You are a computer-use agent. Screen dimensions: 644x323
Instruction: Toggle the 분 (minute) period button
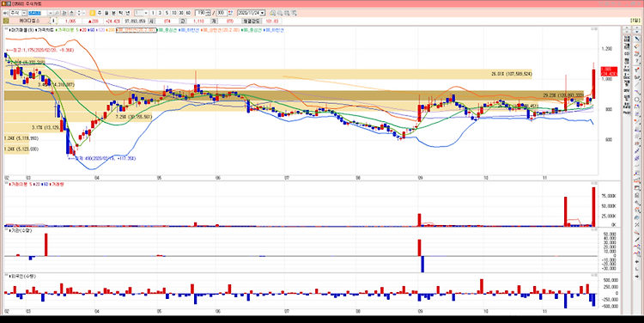[113, 13]
